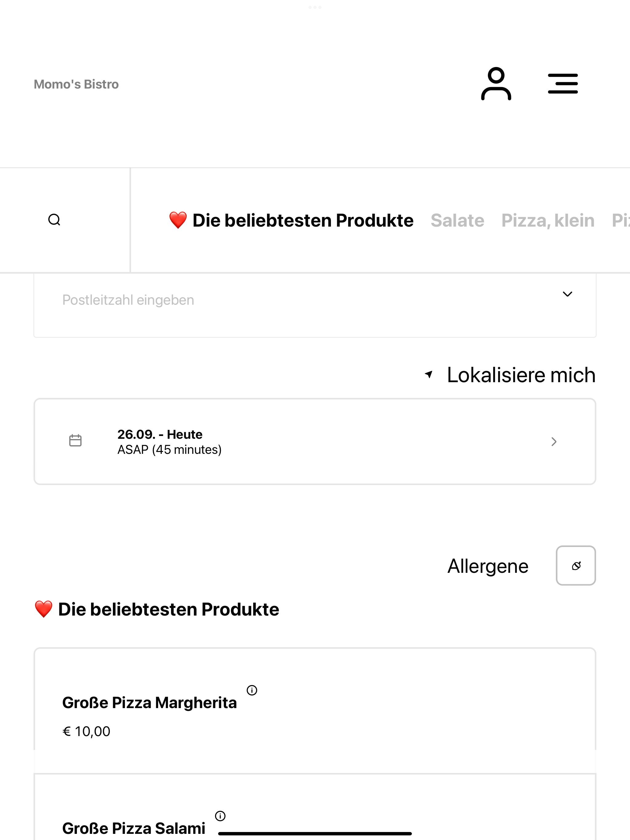Screen dimensions: 630x840
Task: Show info for Große Pizza Salami
Action: pos(220,816)
